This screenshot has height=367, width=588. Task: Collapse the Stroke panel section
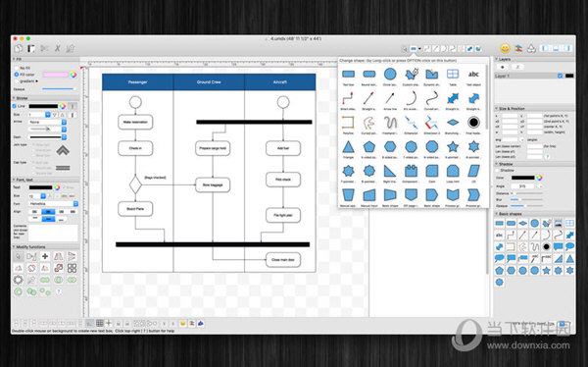(x=14, y=98)
